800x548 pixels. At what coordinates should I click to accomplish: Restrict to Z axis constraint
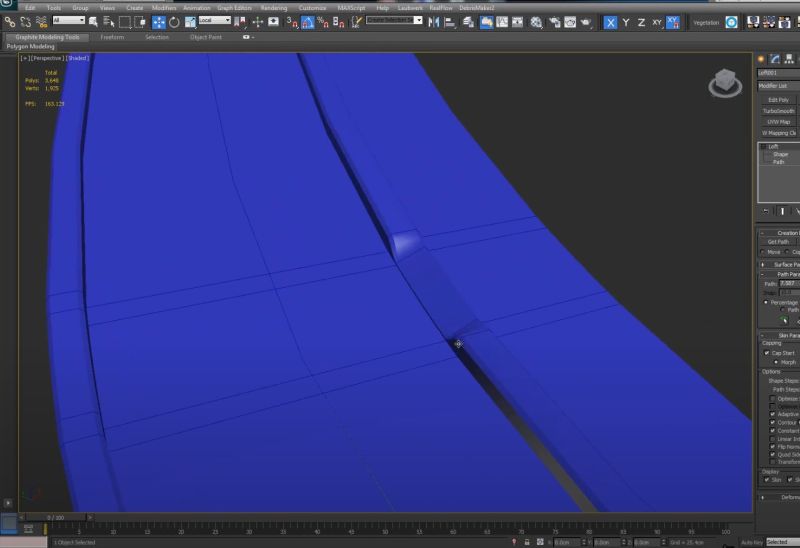641,22
